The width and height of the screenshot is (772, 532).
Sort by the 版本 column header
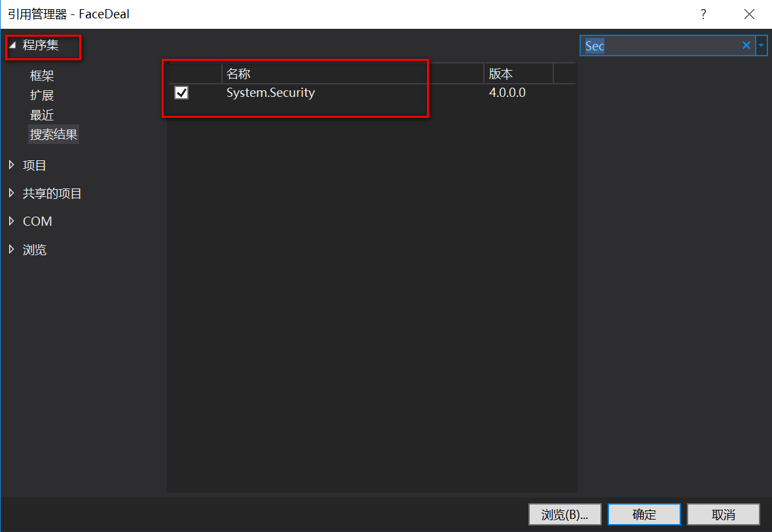click(519, 74)
